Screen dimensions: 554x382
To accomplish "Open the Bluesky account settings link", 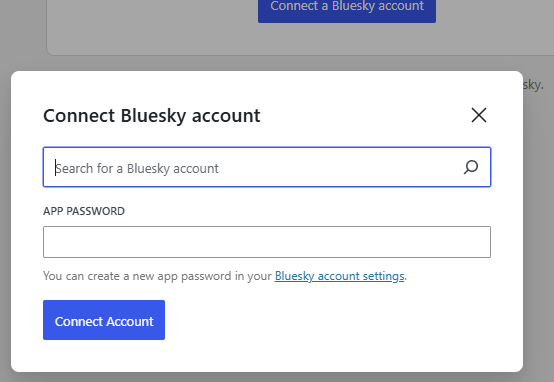I will (x=340, y=276).
